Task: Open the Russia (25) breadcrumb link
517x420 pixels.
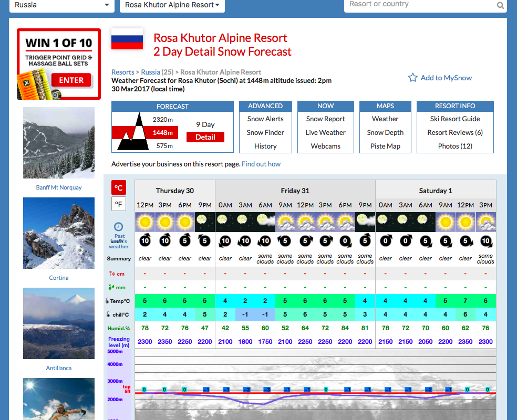Action: [157, 72]
